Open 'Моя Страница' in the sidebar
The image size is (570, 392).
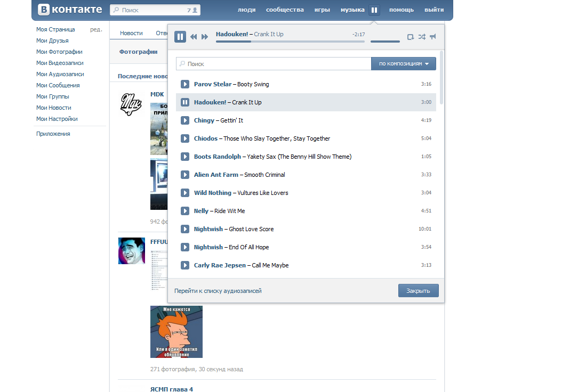[55, 29]
